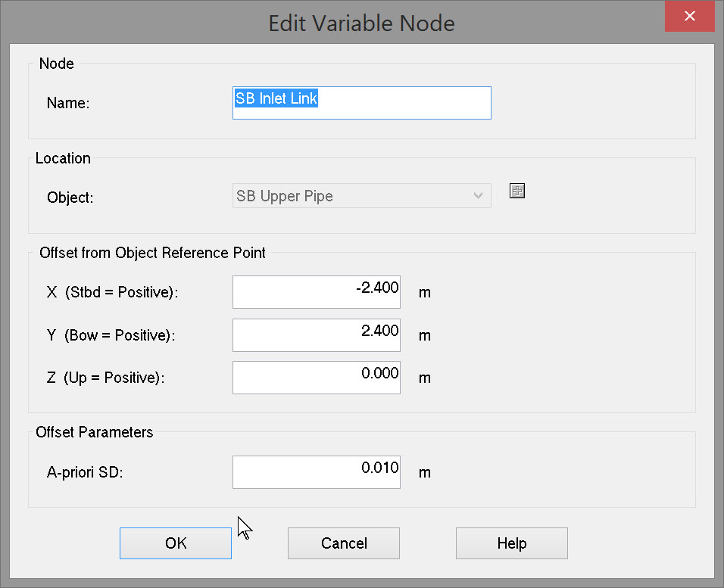Click the "Object:" label
Image resolution: width=724 pixels, height=588 pixels.
70,198
